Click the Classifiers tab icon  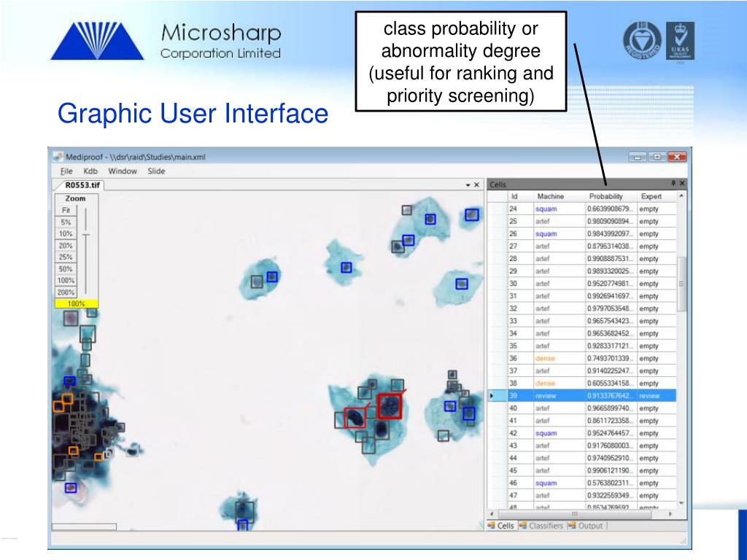coord(523,526)
